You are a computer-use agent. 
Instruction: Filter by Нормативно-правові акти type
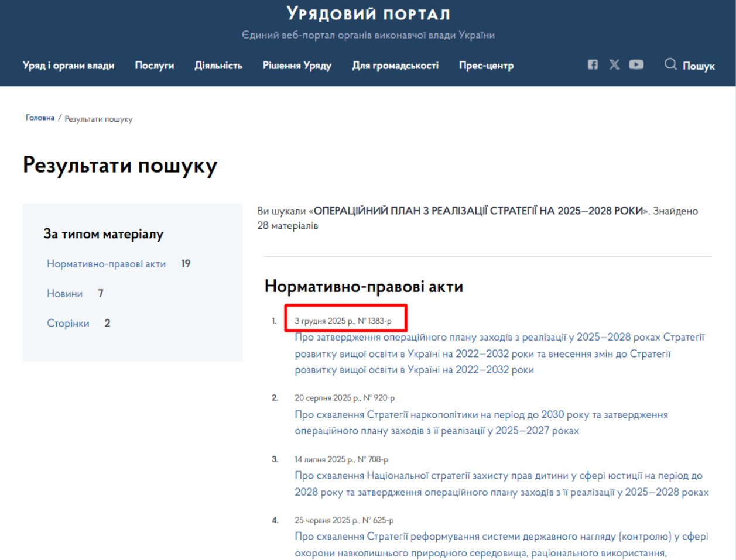coord(106,264)
